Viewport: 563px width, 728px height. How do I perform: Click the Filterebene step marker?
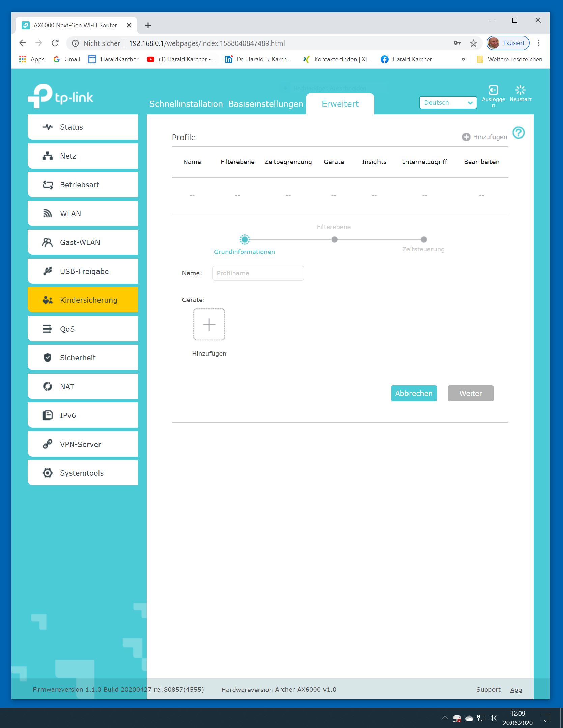pyautogui.click(x=334, y=240)
